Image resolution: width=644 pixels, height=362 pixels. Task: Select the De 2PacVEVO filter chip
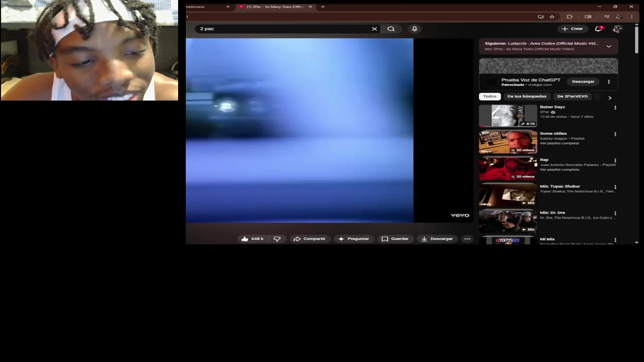[x=573, y=97]
